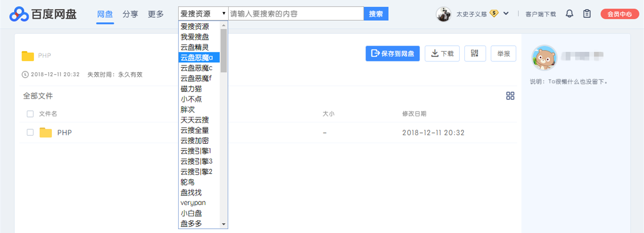Pick 磁力猫 search engine
The image size is (644, 233).
199,89
